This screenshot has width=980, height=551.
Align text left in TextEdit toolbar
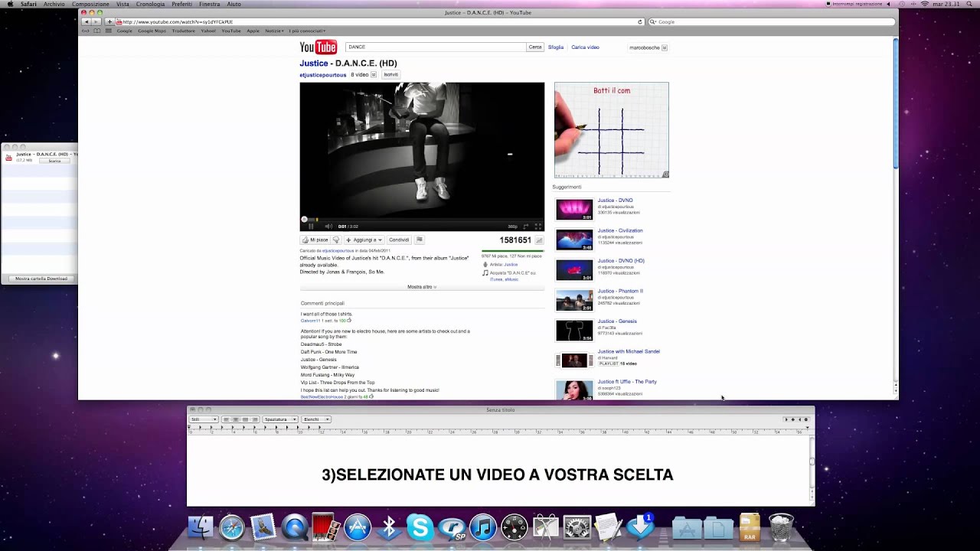click(x=226, y=419)
